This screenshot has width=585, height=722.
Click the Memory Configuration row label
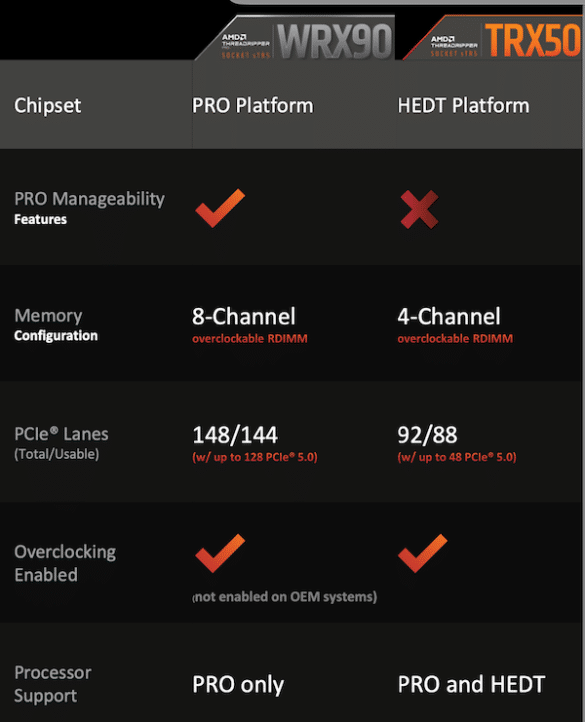point(56,325)
